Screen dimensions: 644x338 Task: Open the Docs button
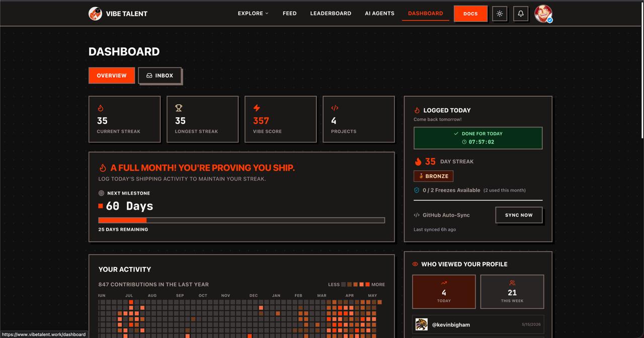[x=470, y=14]
